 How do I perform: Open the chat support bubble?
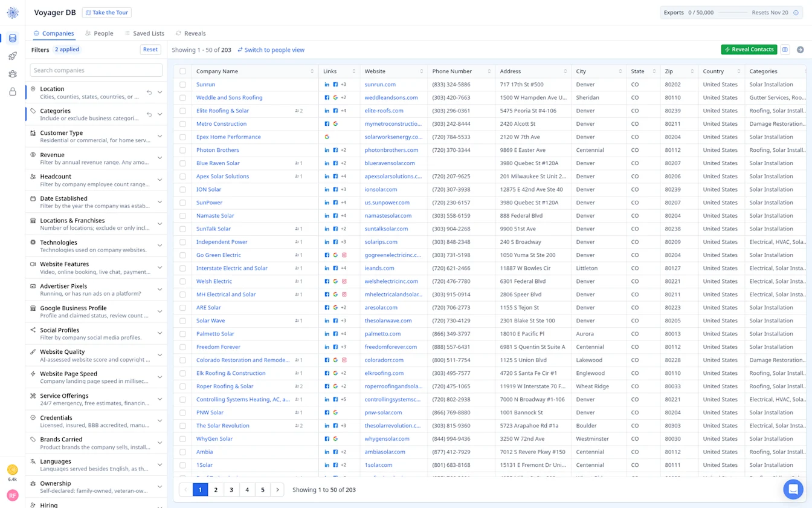pyautogui.click(x=793, y=489)
